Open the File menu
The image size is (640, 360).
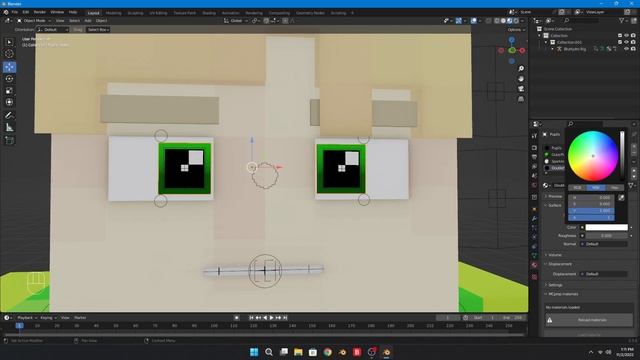[15, 12]
